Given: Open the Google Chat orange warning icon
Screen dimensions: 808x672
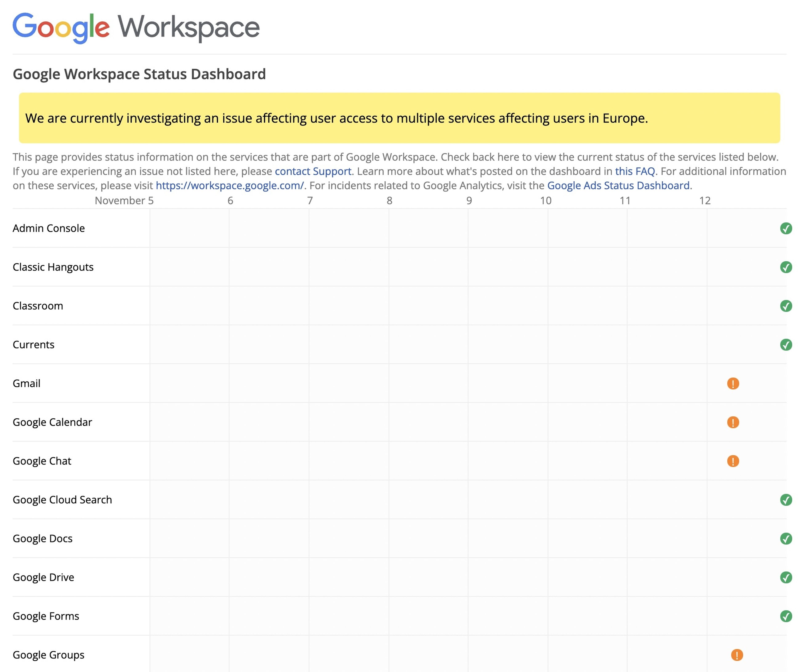Looking at the screenshot, I should pyautogui.click(x=733, y=461).
